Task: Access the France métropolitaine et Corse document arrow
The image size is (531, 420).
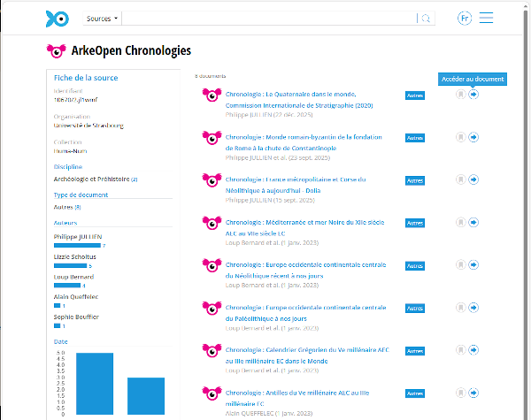Action: click(x=473, y=179)
